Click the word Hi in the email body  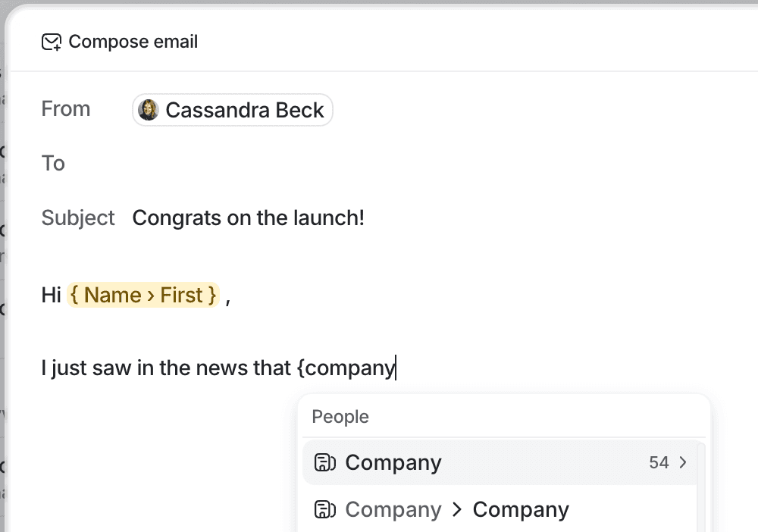click(x=51, y=295)
